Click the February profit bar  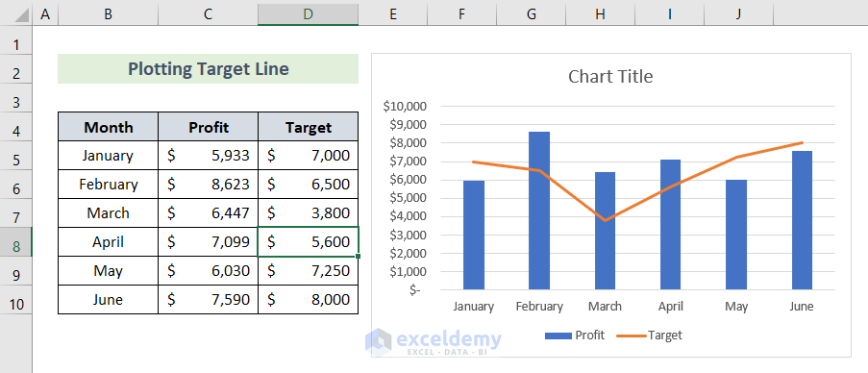(539, 211)
